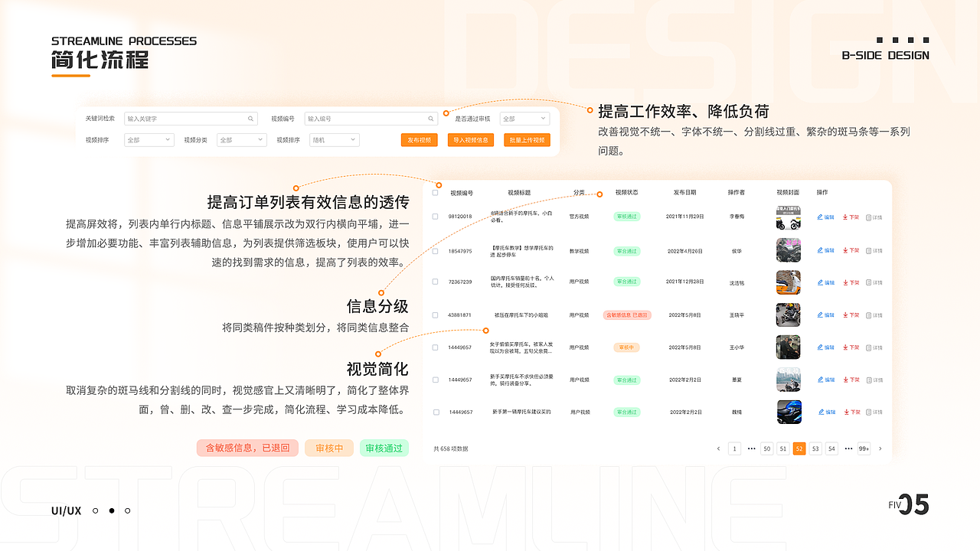
Task: Click the 视频编号 column header
Action: click(462, 193)
